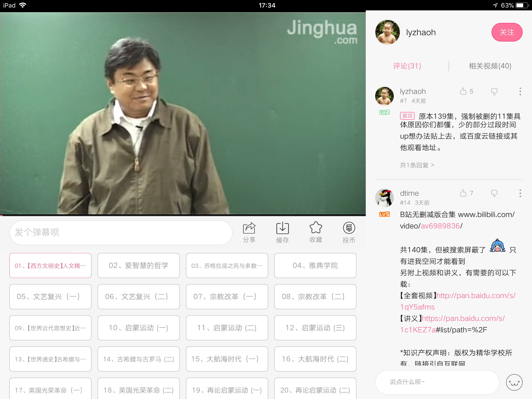The height and width of the screenshot is (399, 532).
Task: Switch to the 相关视频(40) tab
Action: point(489,66)
